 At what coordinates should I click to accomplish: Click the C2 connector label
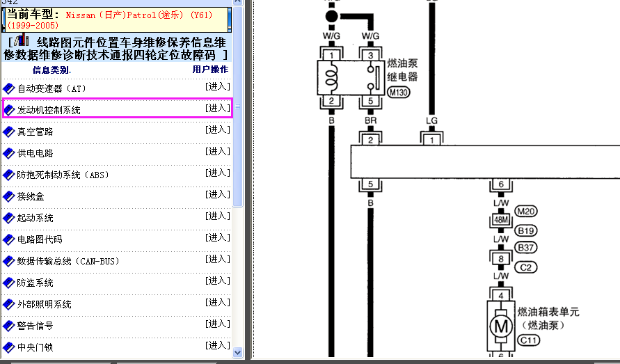click(x=526, y=267)
